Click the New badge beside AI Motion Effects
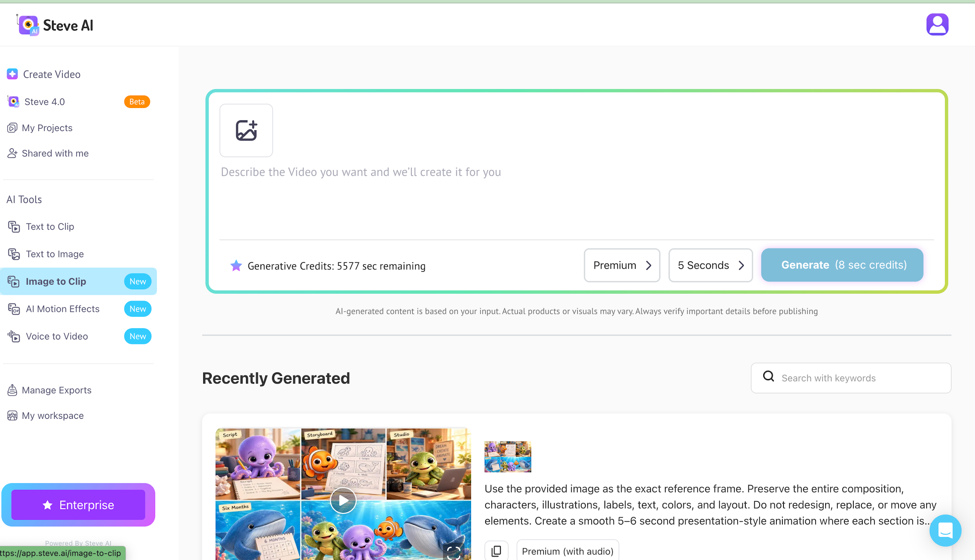The height and width of the screenshot is (560, 975). point(138,309)
